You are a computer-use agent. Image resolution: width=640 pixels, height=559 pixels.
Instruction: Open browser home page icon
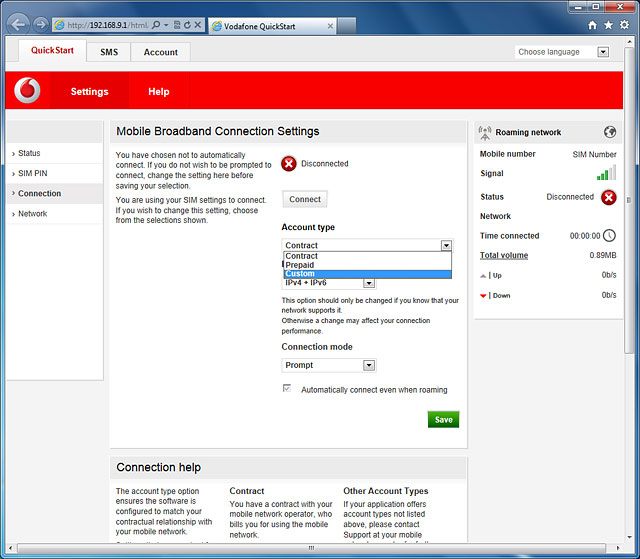[x=593, y=24]
